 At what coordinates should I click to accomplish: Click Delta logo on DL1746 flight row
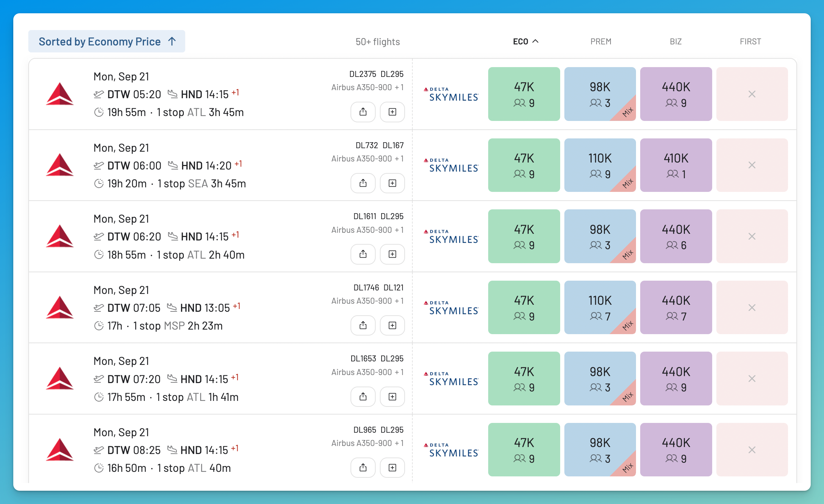point(60,307)
